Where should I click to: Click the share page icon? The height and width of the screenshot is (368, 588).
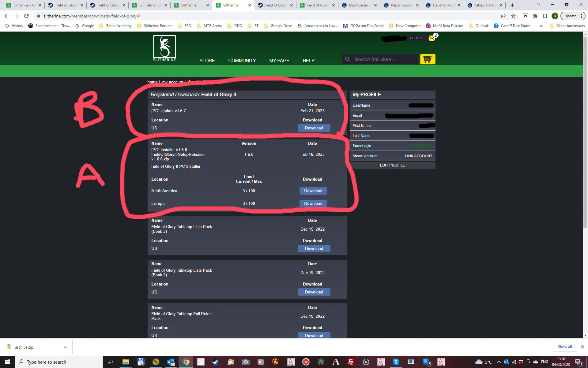(x=503, y=16)
